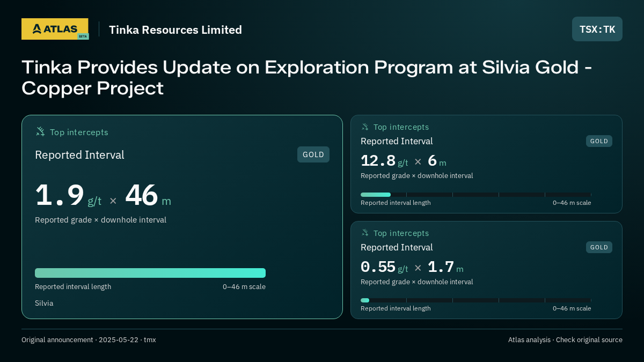The height and width of the screenshot is (362, 644).
Task: Click the 46 m interval value
Action: 148,196
